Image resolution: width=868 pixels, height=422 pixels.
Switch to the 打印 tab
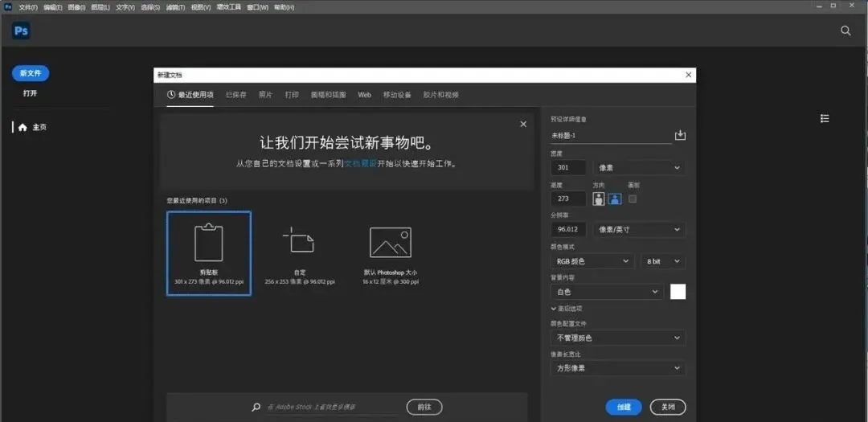click(x=292, y=96)
